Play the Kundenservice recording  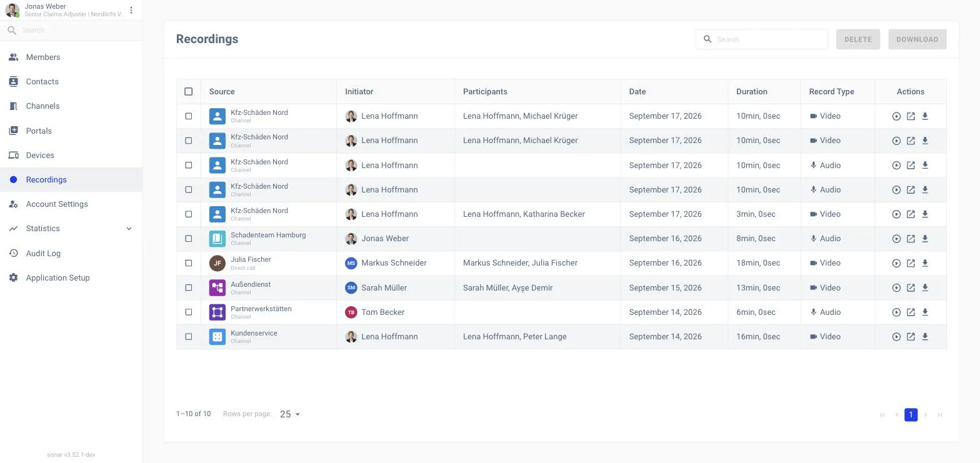(896, 337)
